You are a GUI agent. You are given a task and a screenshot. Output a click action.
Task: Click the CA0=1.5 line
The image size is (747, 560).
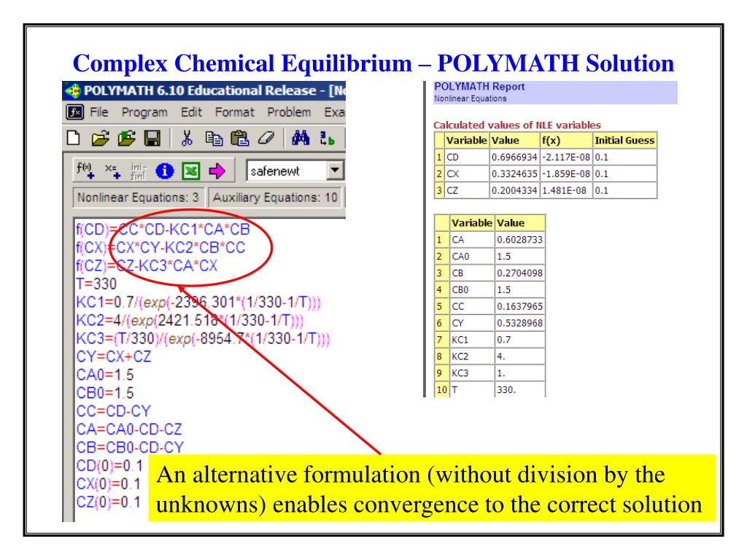[105, 375]
